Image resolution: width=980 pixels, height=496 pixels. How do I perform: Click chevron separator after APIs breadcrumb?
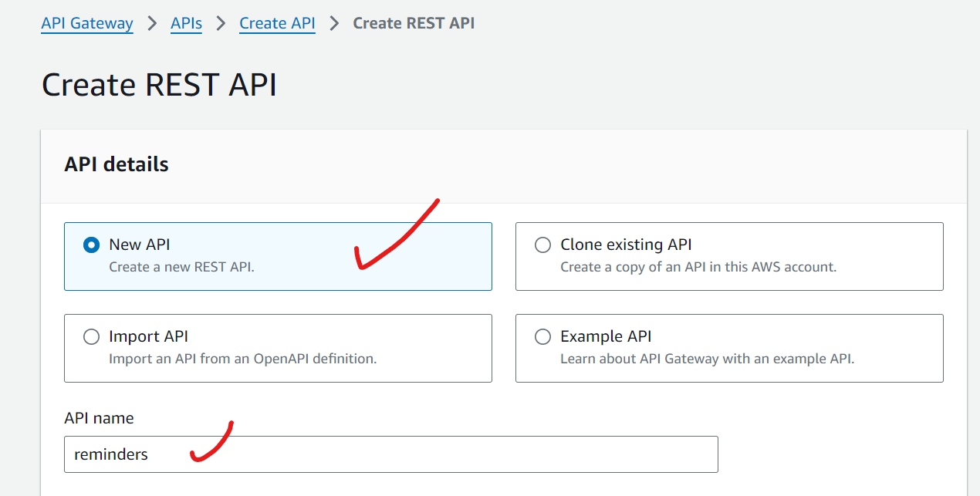pyautogui.click(x=221, y=23)
